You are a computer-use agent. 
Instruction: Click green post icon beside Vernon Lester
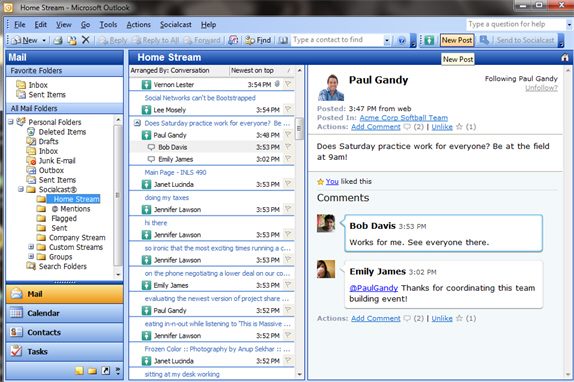click(146, 85)
